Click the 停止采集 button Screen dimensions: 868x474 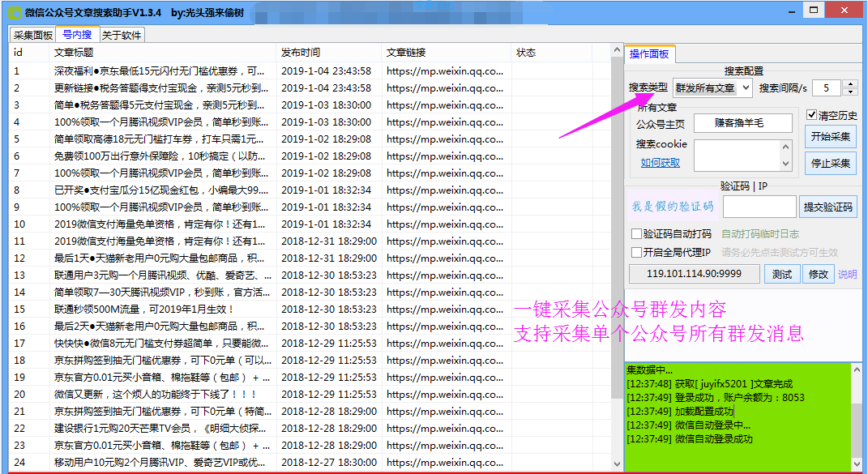point(831,164)
